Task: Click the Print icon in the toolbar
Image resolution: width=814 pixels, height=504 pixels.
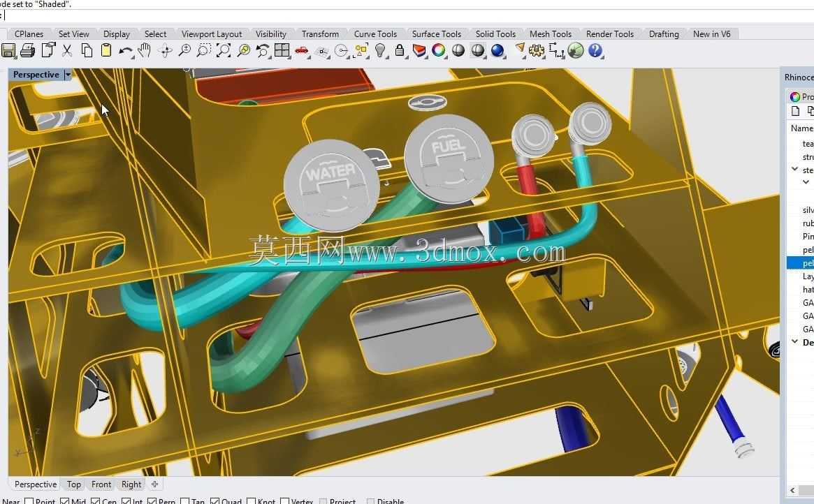Action: coord(27,50)
